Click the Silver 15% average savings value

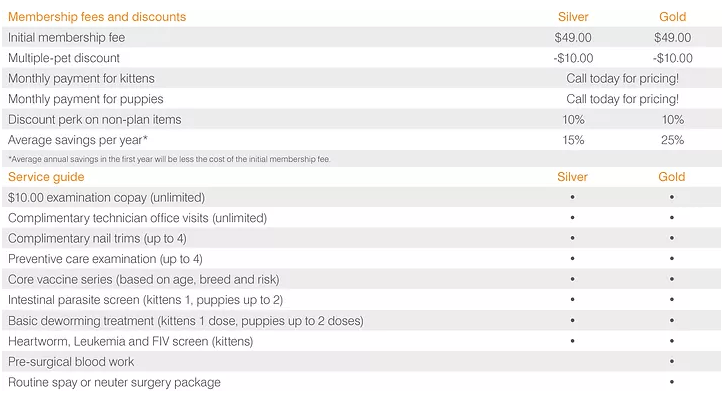tap(573, 140)
